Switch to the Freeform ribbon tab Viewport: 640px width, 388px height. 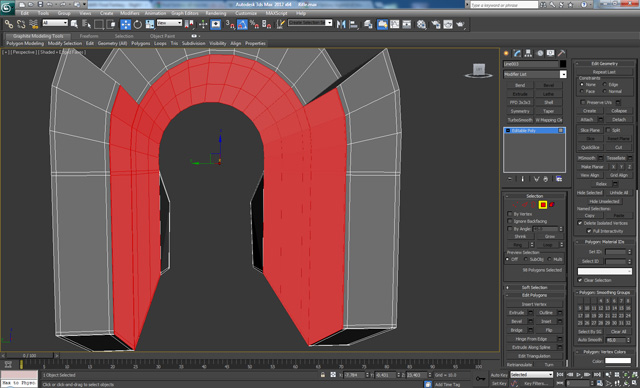coord(89,36)
